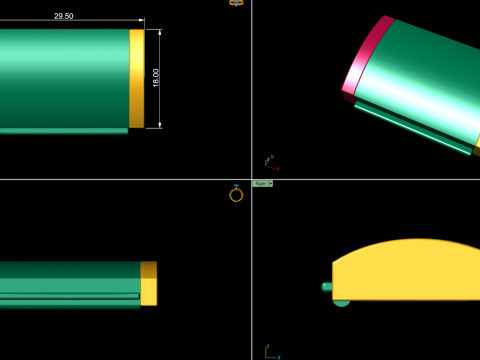Click the axis gizmo in the Right viewport

click(272, 352)
